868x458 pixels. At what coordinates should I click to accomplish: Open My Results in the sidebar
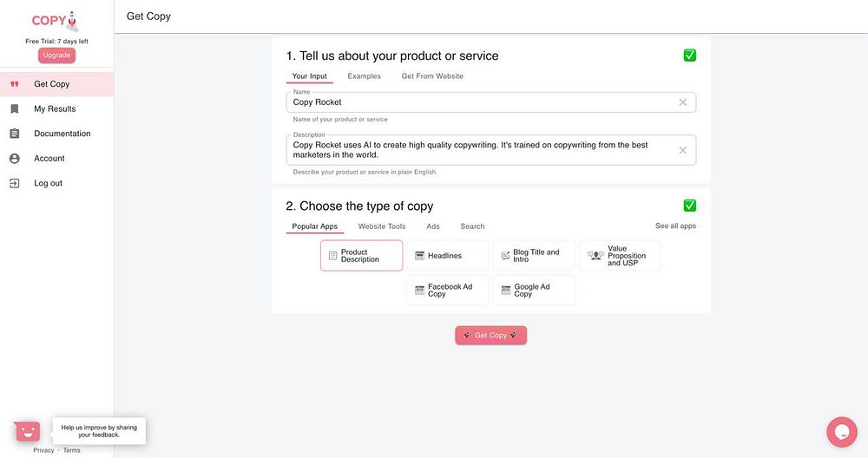coord(55,109)
